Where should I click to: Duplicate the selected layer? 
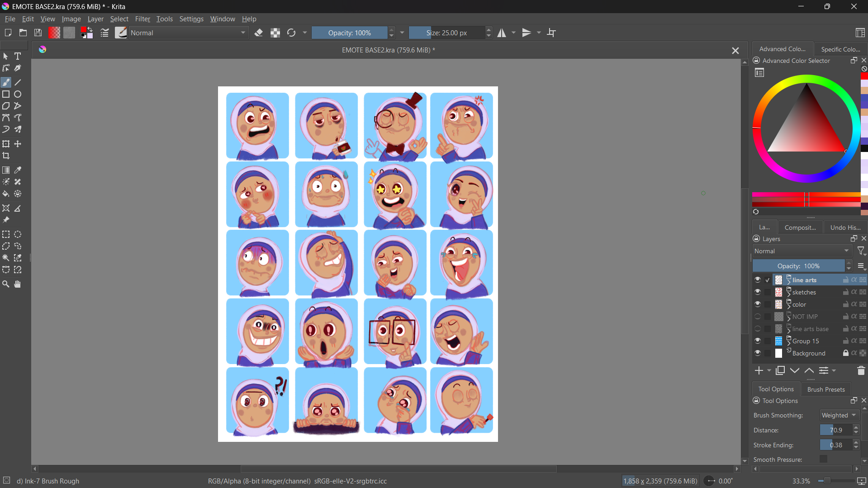[780, 371]
